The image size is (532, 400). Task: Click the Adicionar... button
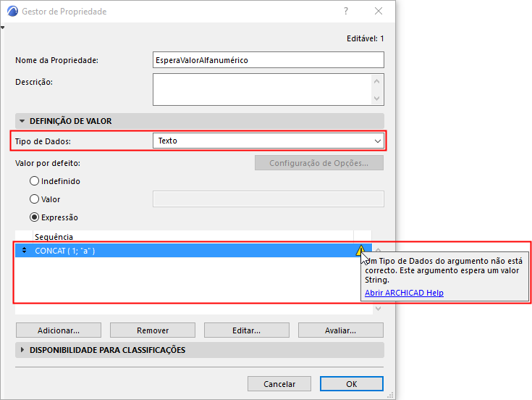tap(59, 330)
